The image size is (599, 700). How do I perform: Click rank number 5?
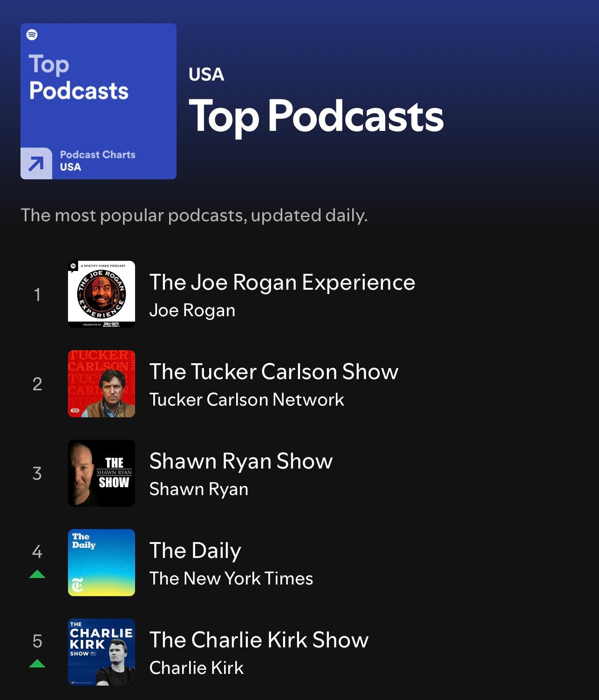pos(37,641)
